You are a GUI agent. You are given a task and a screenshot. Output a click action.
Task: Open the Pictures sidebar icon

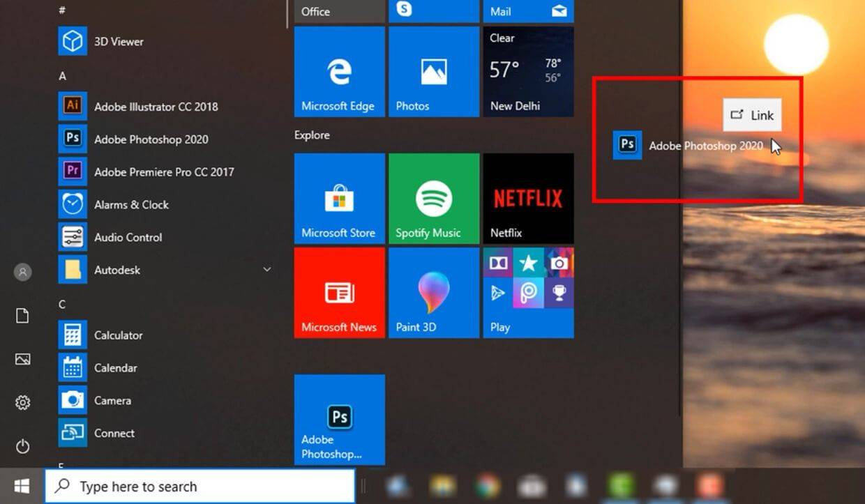pos(22,360)
